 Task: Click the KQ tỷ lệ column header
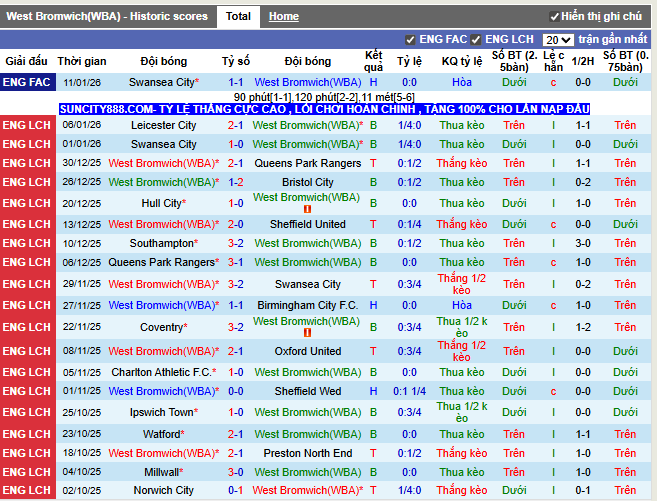pos(462,62)
